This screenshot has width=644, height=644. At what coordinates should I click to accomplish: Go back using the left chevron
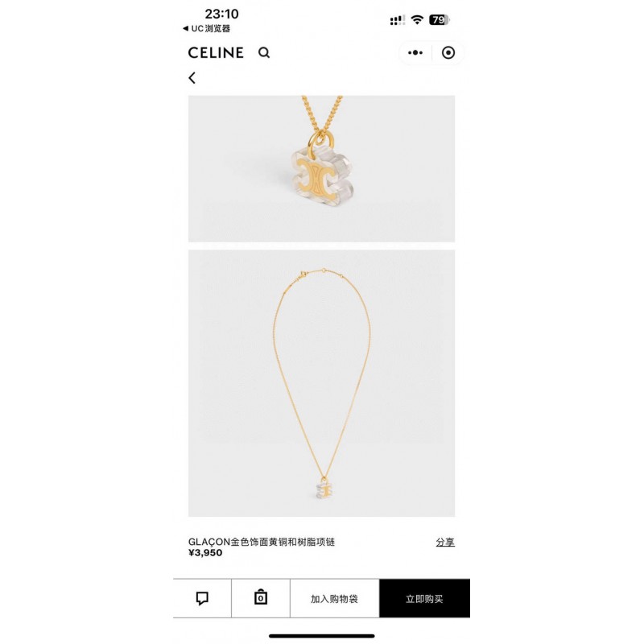(192, 78)
